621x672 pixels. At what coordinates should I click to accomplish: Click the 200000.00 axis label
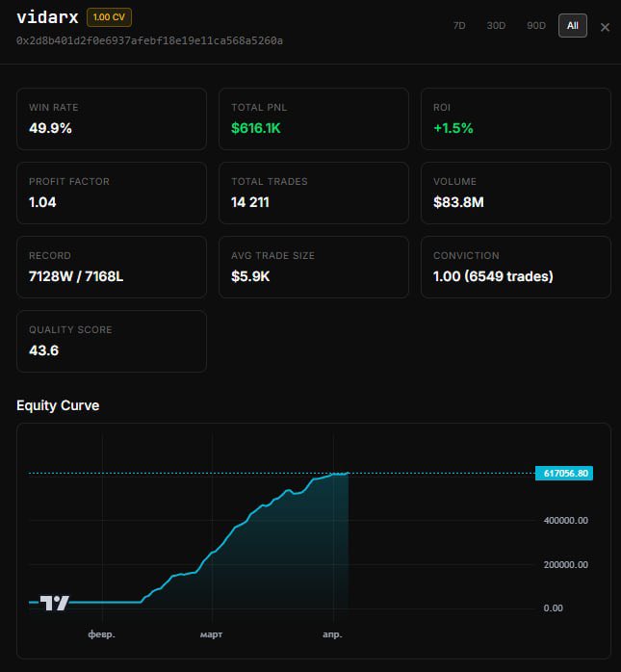566,564
